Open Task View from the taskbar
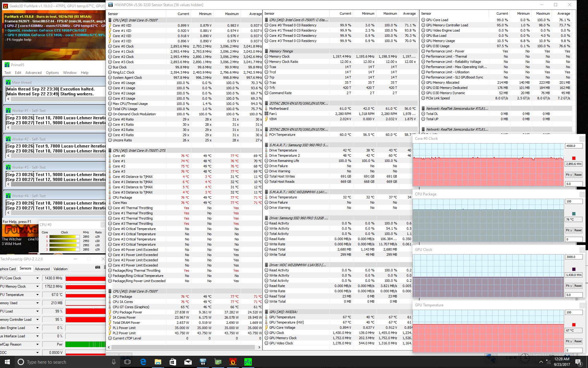This screenshot has height=368, width=588. (x=127, y=362)
